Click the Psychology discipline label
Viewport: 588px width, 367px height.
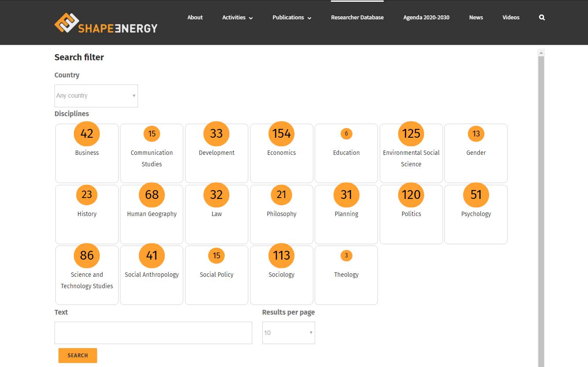(476, 214)
